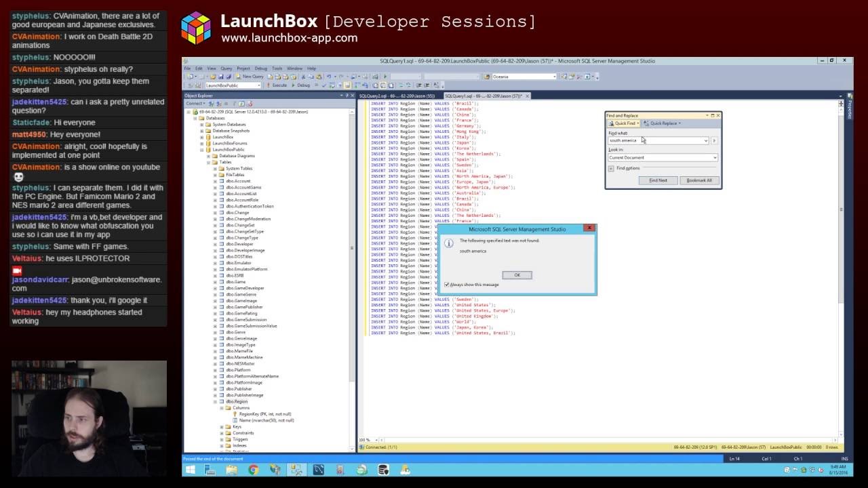Click the Bookmark All button
Viewport: 868px width, 488px height.
[699, 180]
